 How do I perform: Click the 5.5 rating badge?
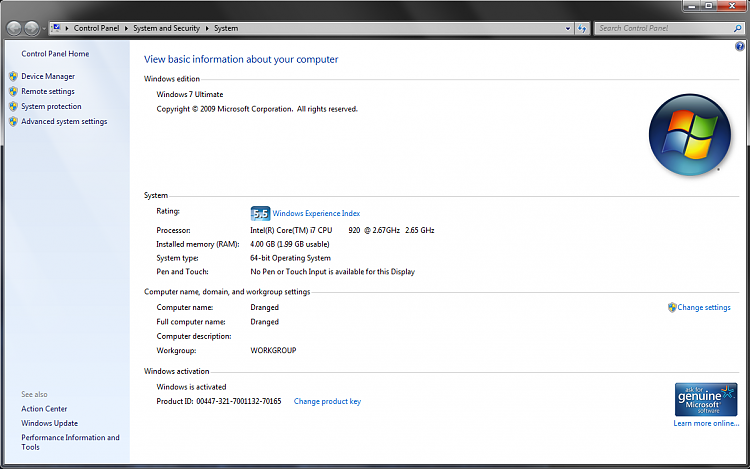(x=260, y=213)
